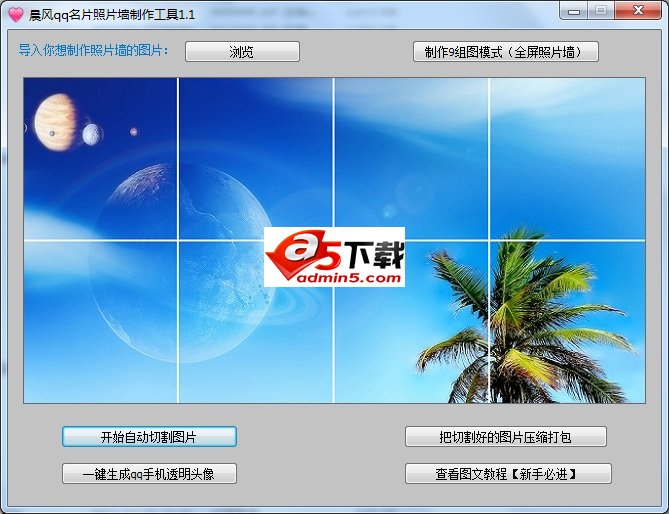Click 把切割好的图片压缩打包 button
The width and height of the screenshot is (669, 514).
click(506, 436)
